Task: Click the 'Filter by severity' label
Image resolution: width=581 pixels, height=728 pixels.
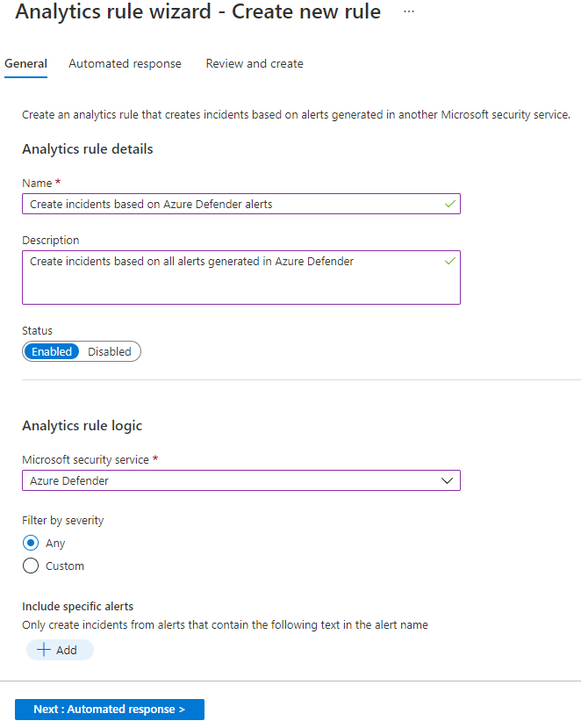Action: pos(62,521)
